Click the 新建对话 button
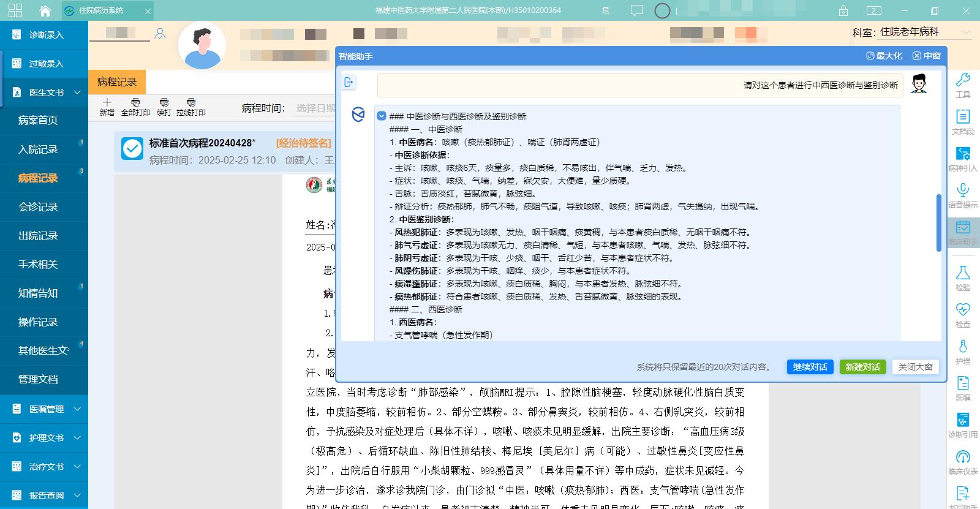Image resolution: width=980 pixels, height=509 pixels. 862,367
